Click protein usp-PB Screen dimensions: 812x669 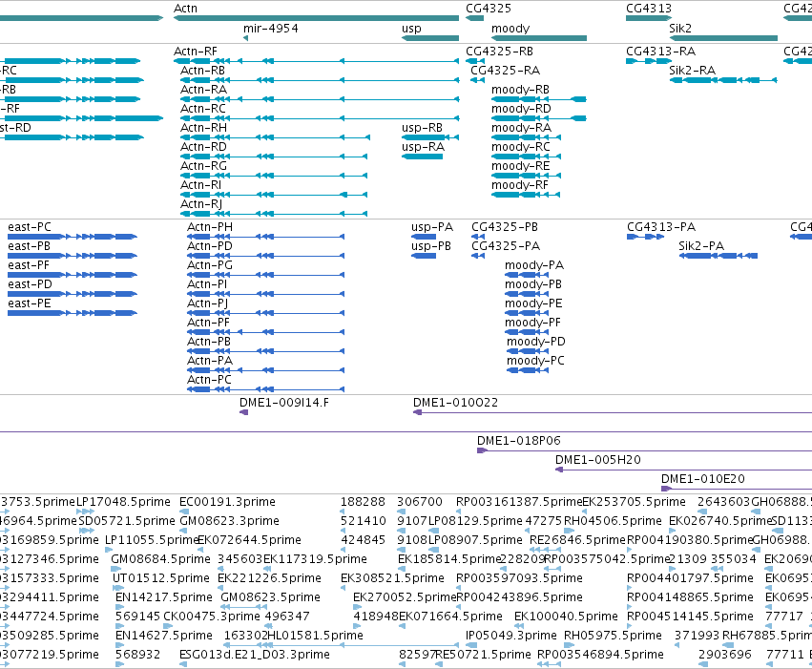click(x=431, y=246)
